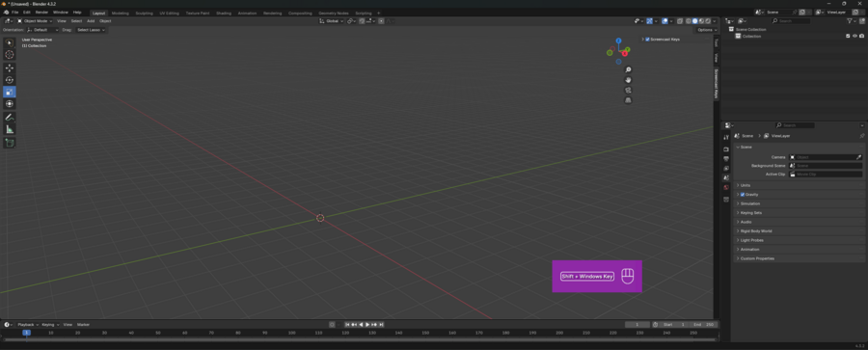The image size is (868, 350).
Task: Open the File menu
Action: click(x=14, y=13)
